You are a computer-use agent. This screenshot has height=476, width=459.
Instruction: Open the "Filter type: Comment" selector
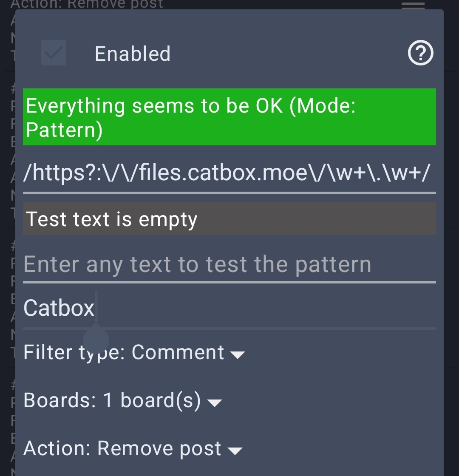pyautogui.click(x=134, y=353)
